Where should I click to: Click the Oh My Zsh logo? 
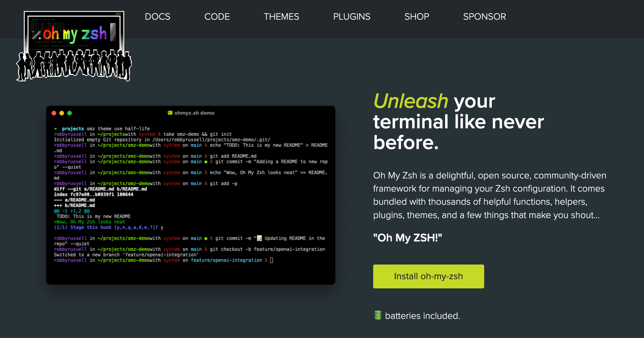point(74,46)
